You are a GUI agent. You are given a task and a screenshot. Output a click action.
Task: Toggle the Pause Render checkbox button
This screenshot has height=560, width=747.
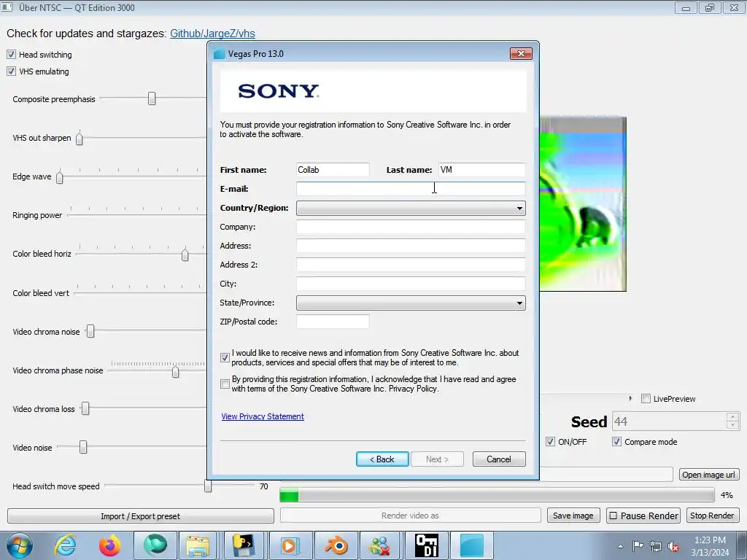tap(644, 516)
